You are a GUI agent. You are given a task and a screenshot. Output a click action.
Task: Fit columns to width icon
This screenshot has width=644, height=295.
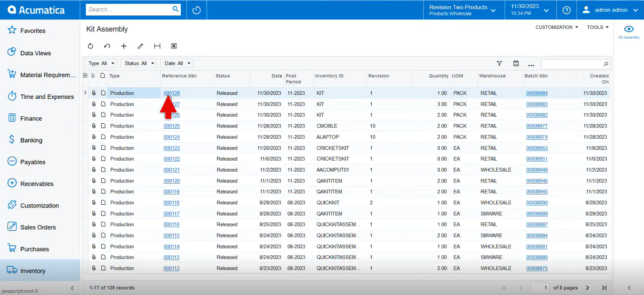[x=157, y=46]
